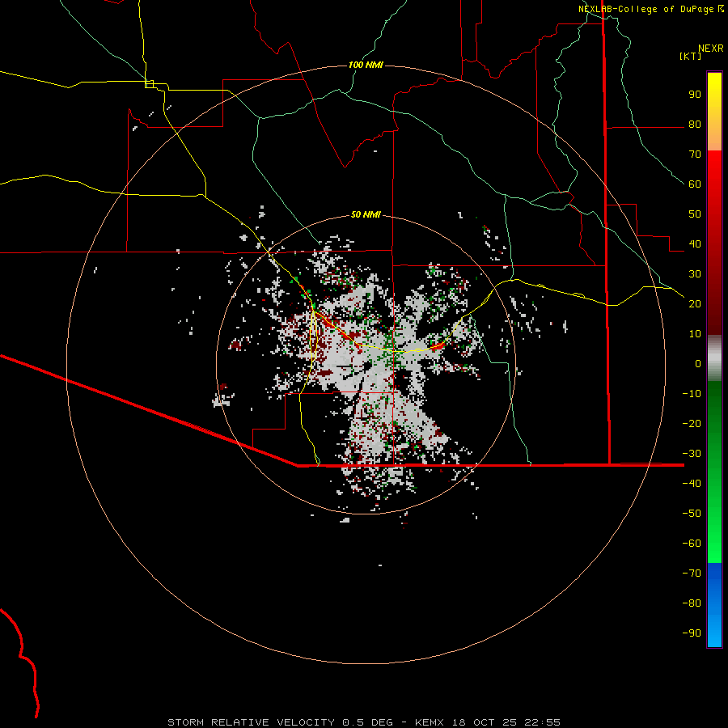Click the 70 value on the color scale

pos(695,154)
